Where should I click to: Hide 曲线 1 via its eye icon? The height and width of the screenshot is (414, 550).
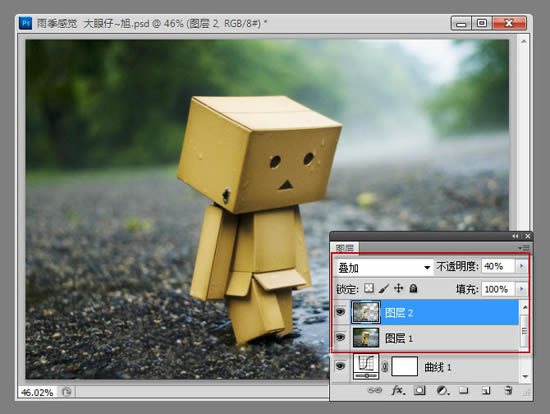point(340,366)
